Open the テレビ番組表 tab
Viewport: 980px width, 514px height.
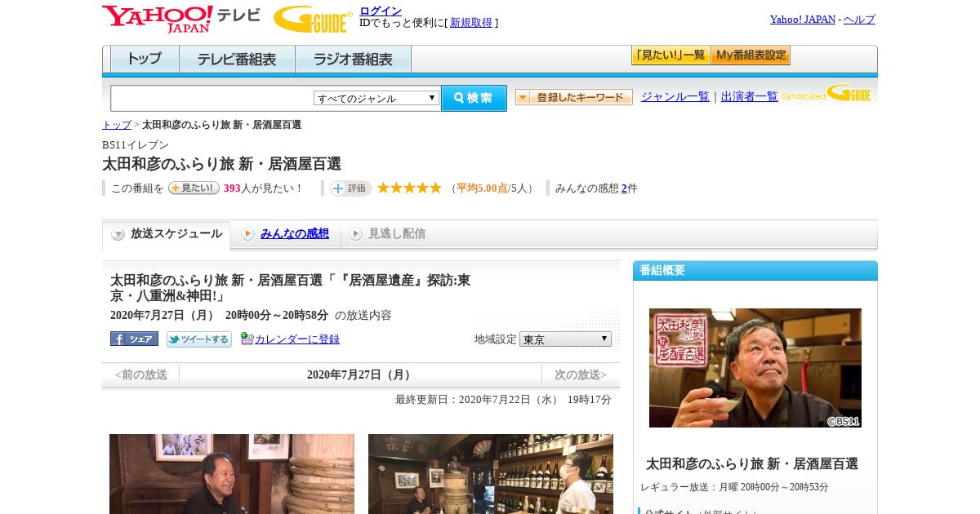(x=237, y=60)
